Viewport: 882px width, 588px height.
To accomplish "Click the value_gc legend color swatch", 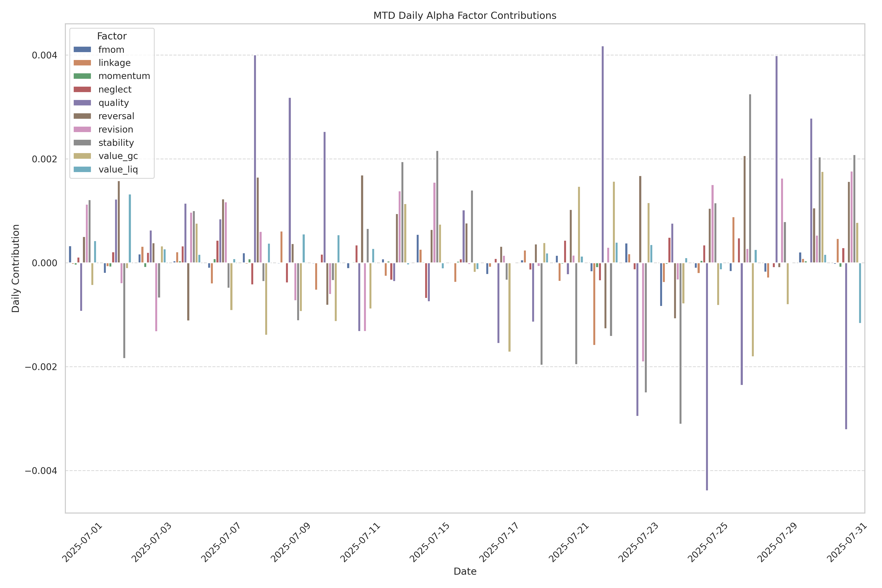I will point(82,156).
